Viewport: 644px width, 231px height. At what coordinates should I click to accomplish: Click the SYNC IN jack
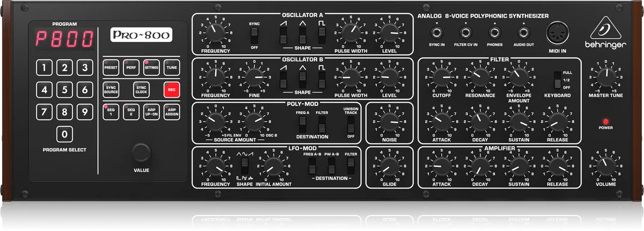click(x=437, y=32)
